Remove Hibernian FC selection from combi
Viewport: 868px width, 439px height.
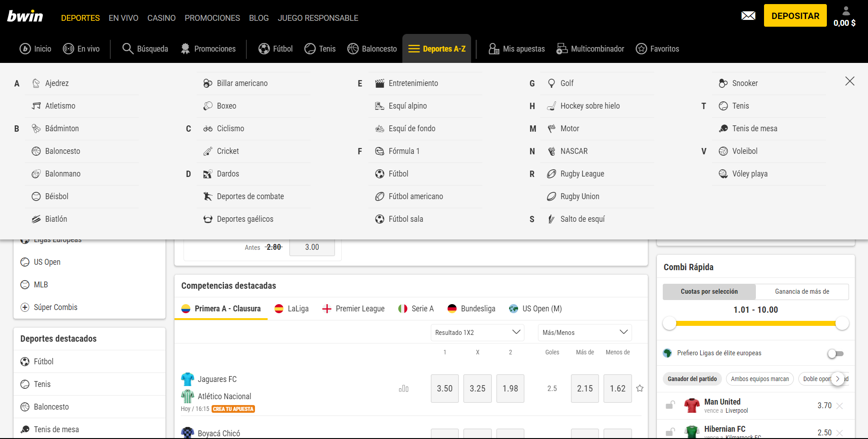(x=840, y=433)
